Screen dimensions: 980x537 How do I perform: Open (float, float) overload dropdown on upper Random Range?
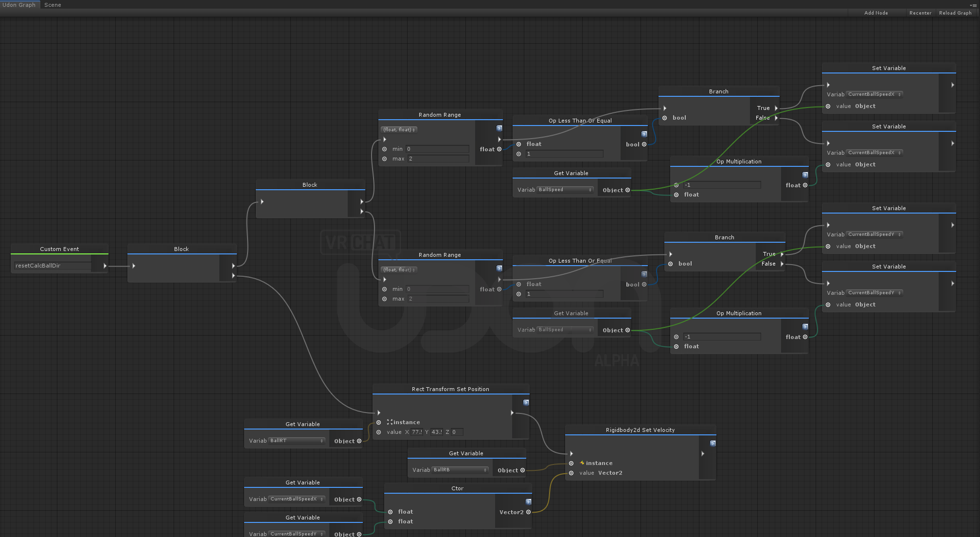[x=399, y=130]
